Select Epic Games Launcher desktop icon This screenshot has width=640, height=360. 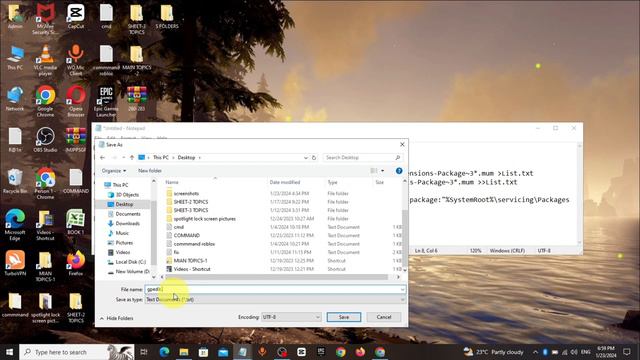pyautogui.click(x=106, y=101)
